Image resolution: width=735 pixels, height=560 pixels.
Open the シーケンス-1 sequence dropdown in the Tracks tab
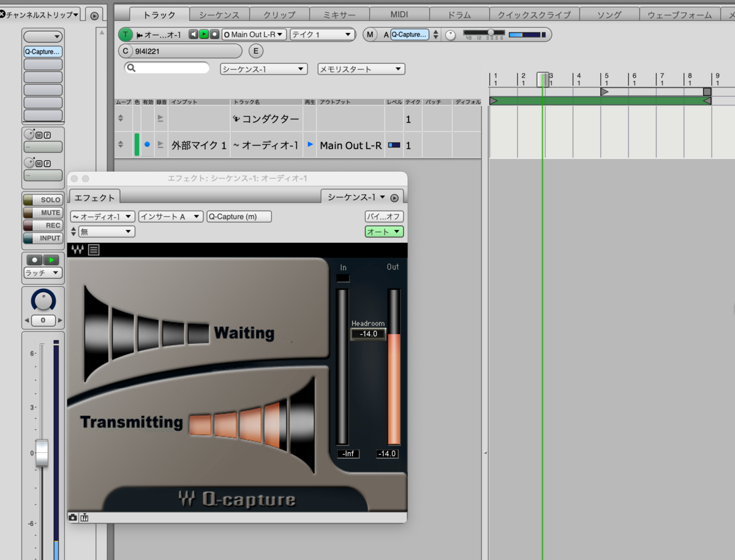(263, 69)
